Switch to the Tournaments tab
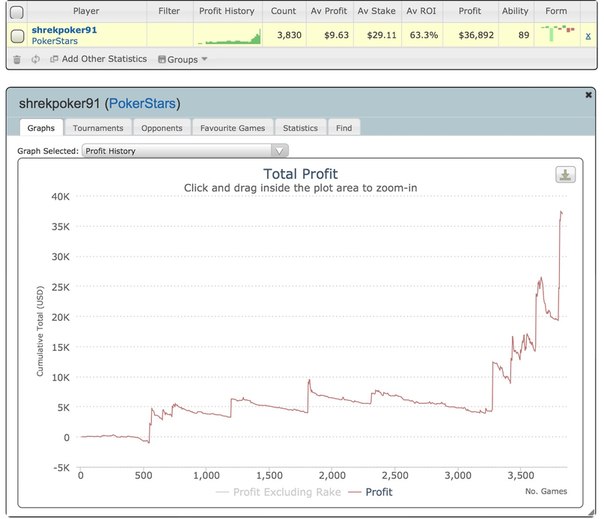The image size is (604, 519). click(98, 128)
